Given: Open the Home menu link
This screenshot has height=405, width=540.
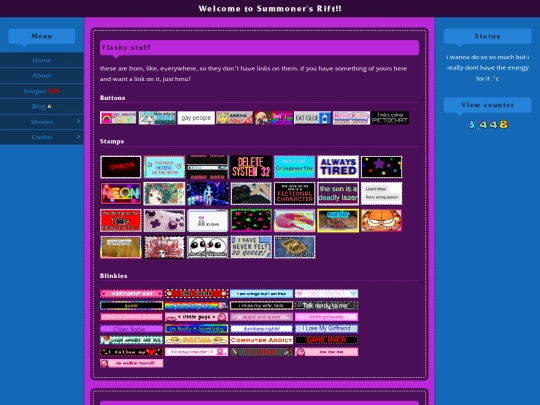Looking at the screenshot, I should pyautogui.click(x=42, y=60).
